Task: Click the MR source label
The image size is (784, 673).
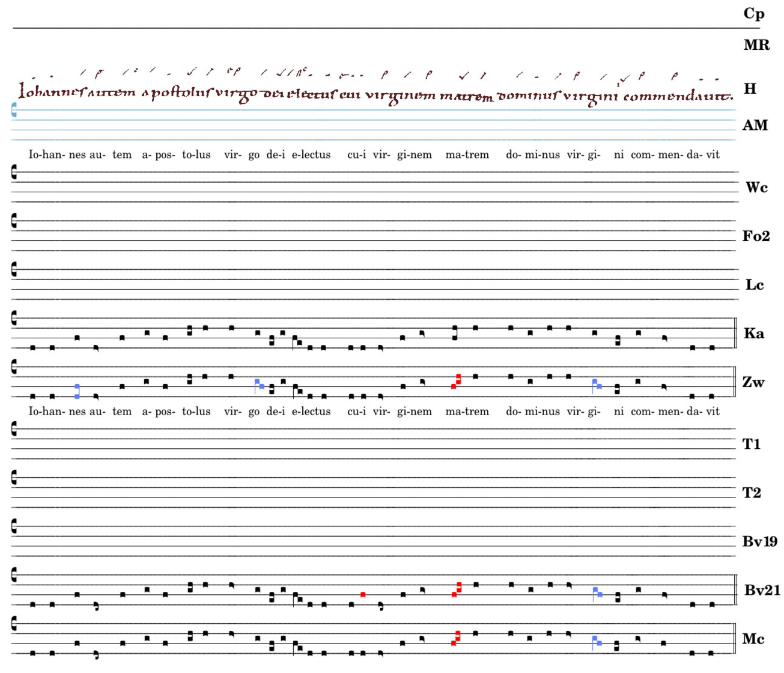Action: coord(756,45)
